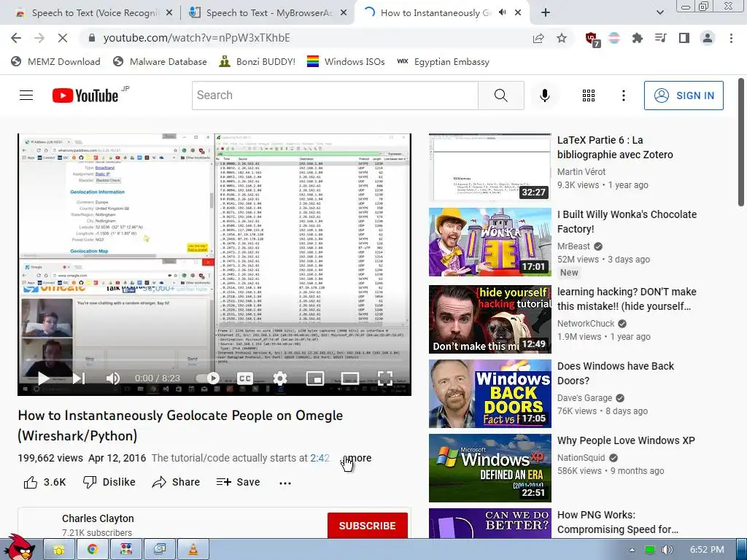This screenshot has height=560, width=747.
Task: Open a new browser tab
Action: 546,13
